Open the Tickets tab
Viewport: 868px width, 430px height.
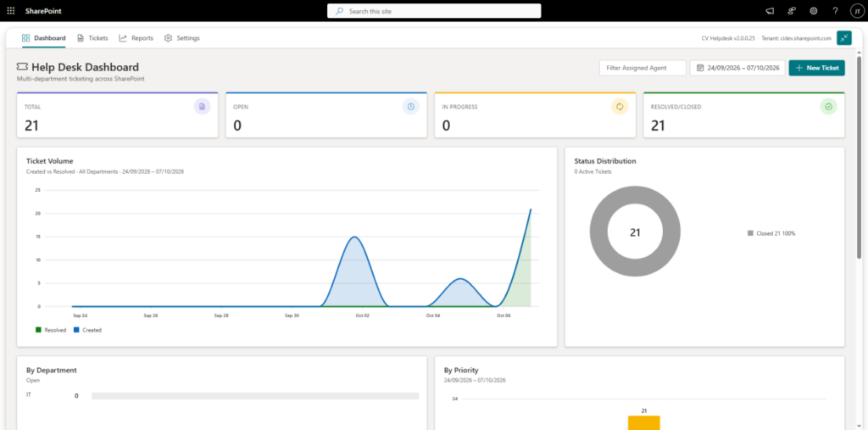tap(92, 38)
